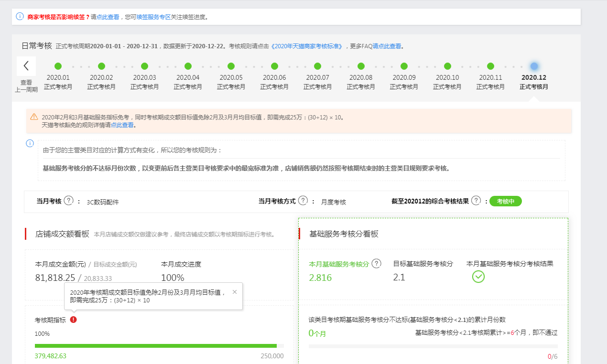Click info icon beside category rule notice
The height and width of the screenshot is (364, 607).
point(30,143)
